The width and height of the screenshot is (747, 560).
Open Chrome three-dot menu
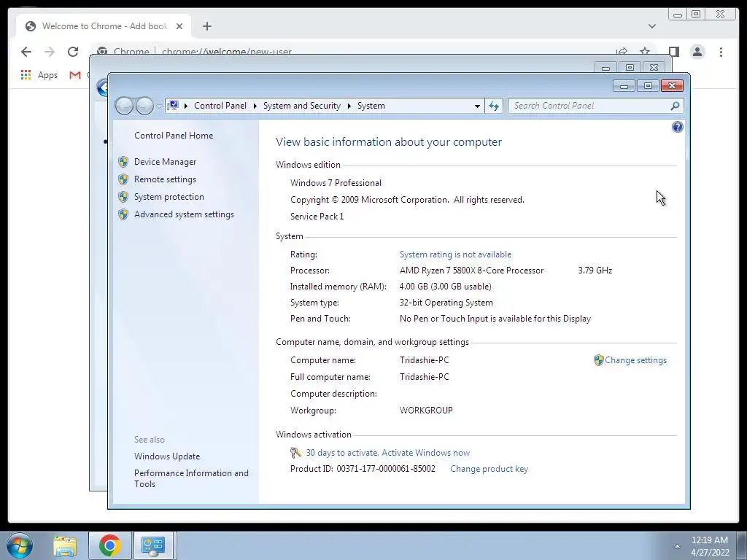(721, 52)
